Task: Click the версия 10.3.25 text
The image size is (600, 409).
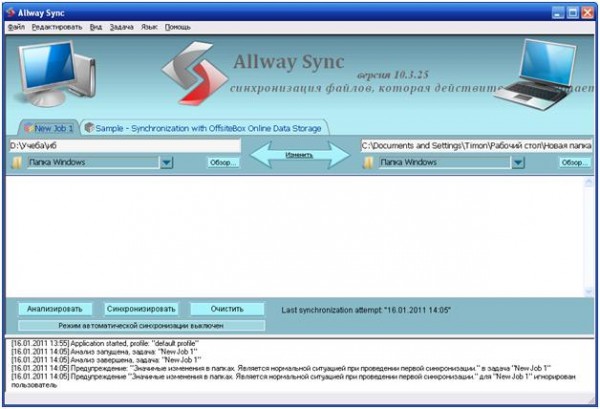Action: (x=393, y=75)
